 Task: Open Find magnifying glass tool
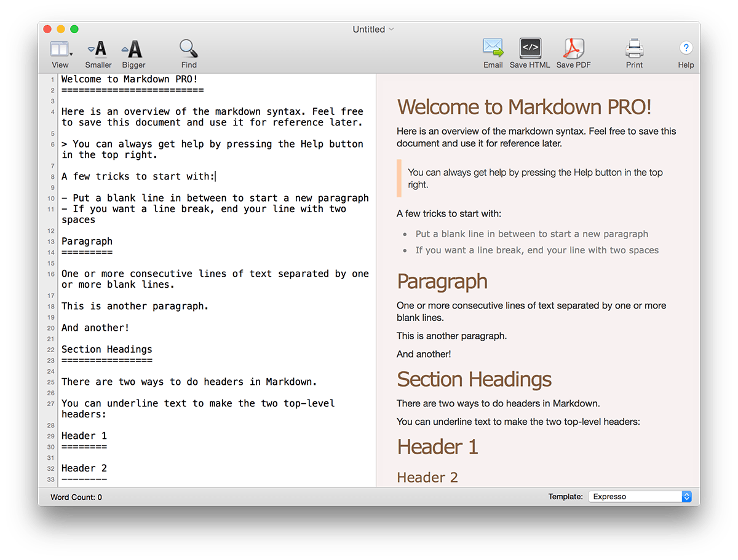pos(188,49)
